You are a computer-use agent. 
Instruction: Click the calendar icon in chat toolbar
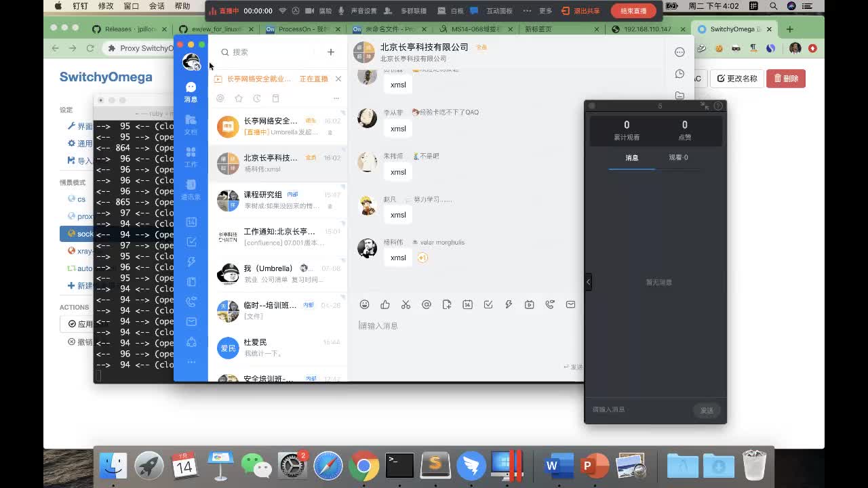coord(467,305)
